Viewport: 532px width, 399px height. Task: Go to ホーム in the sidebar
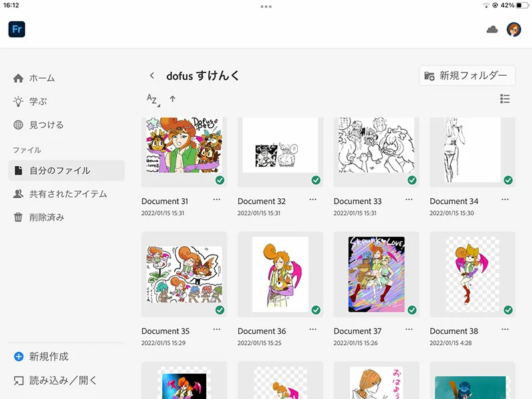pos(41,78)
